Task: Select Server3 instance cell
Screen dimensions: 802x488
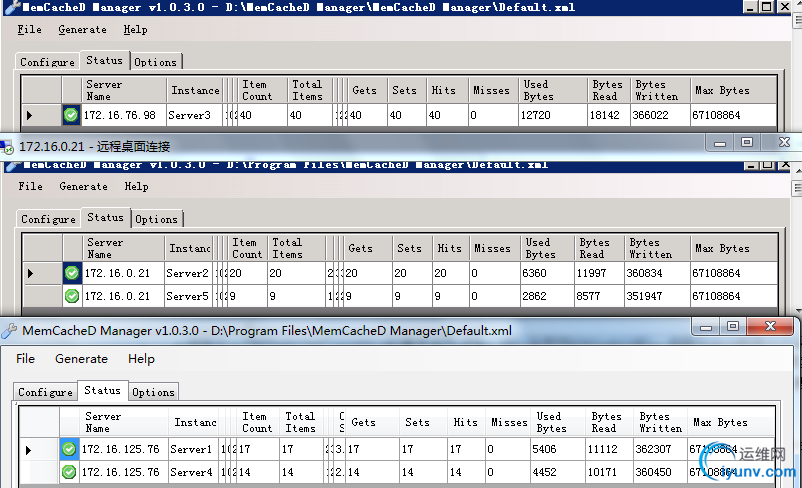Action: coord(195,115)
